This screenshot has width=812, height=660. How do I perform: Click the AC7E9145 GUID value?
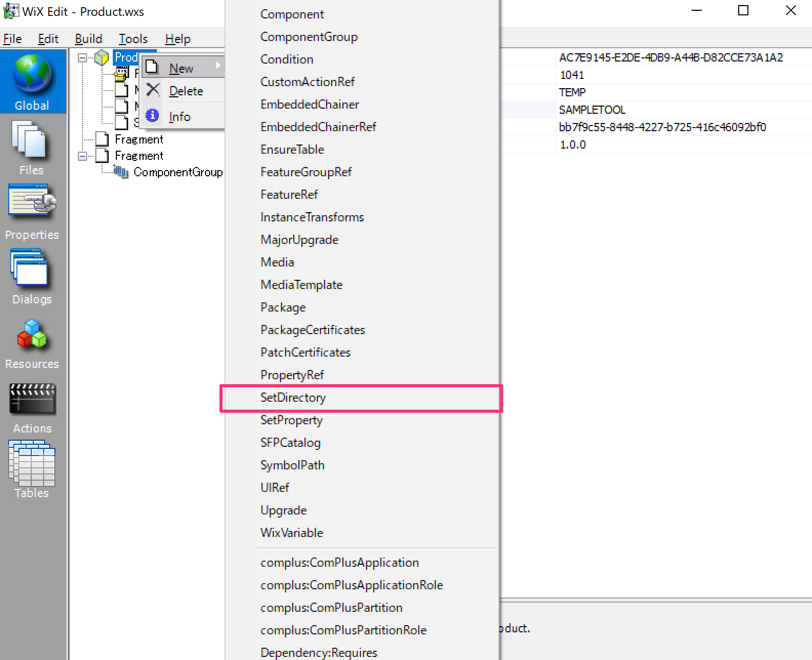(671, 57)
